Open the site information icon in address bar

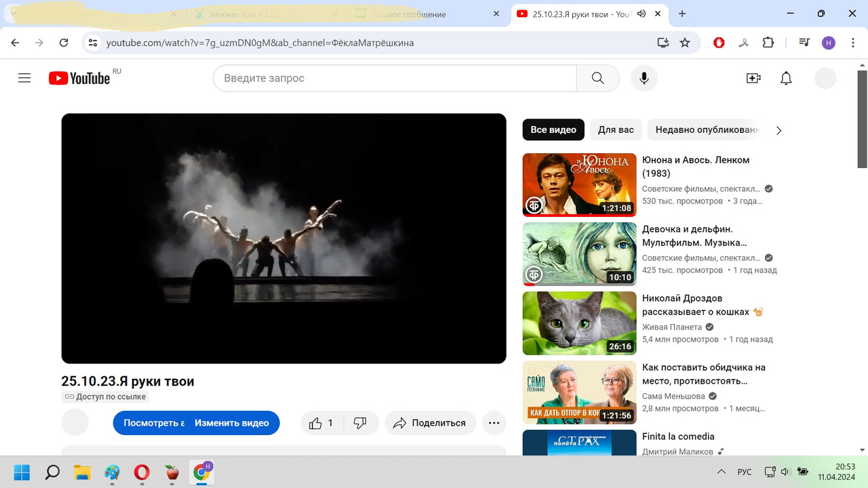pos(93,43)
